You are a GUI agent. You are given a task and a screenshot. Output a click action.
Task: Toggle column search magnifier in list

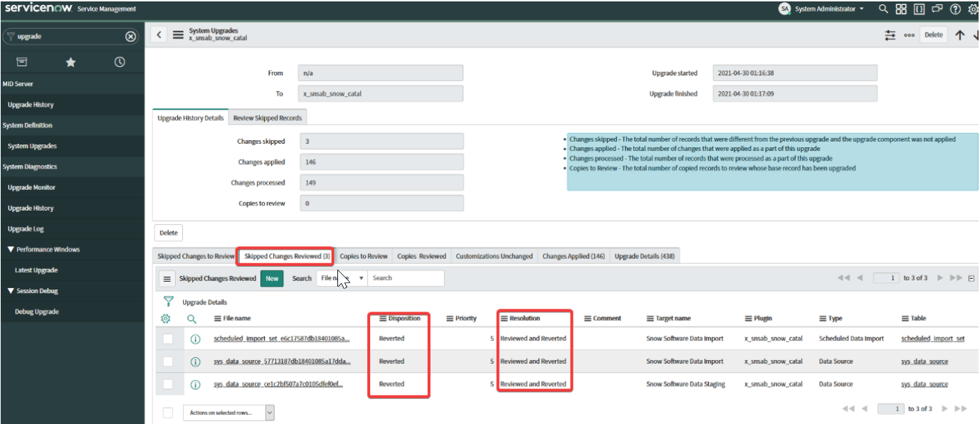pos(191,319)
